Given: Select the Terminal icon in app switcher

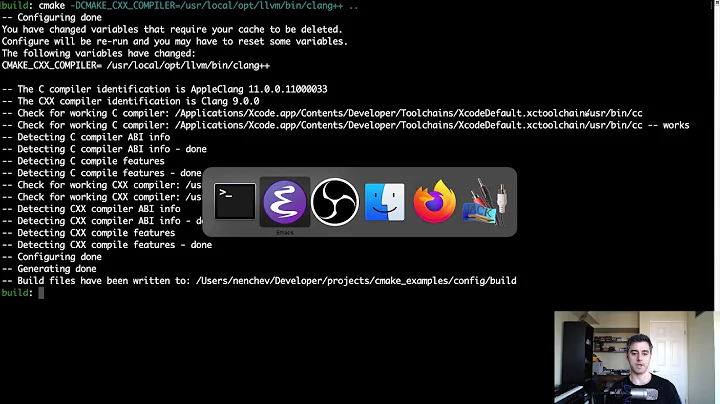Looking at the screenshot, I should [234, 202].
